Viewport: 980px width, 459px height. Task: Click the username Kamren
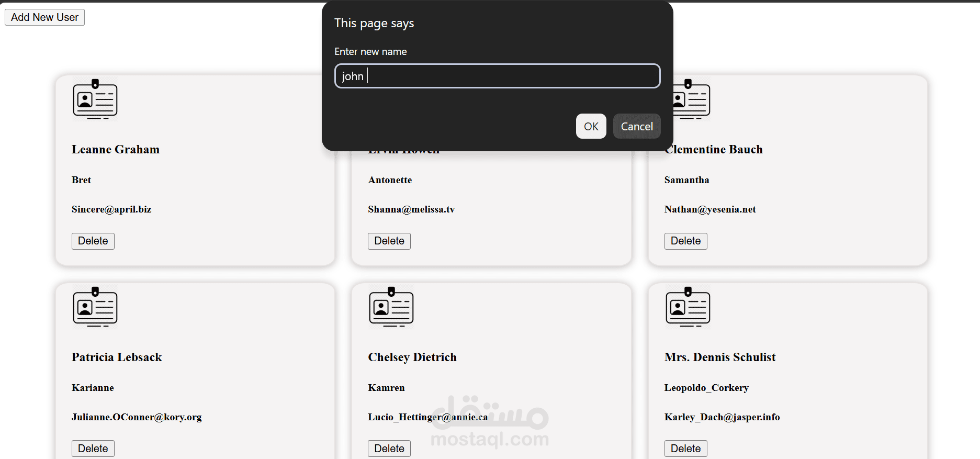(x=386, y=388)
